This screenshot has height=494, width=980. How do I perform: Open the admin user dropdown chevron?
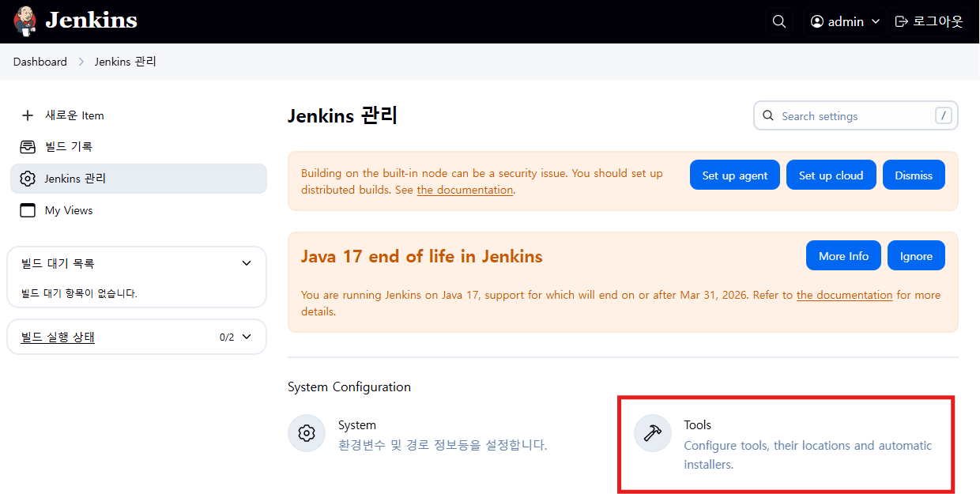pos(875,22)
